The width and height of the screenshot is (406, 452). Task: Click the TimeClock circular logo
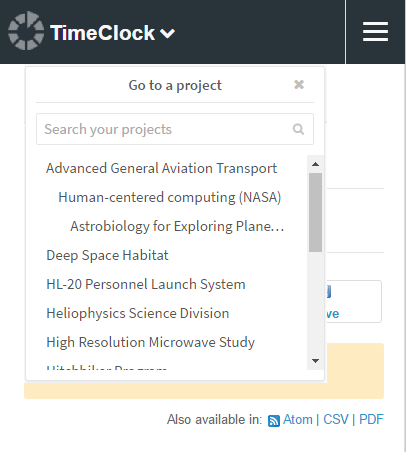tap(26, 31)
